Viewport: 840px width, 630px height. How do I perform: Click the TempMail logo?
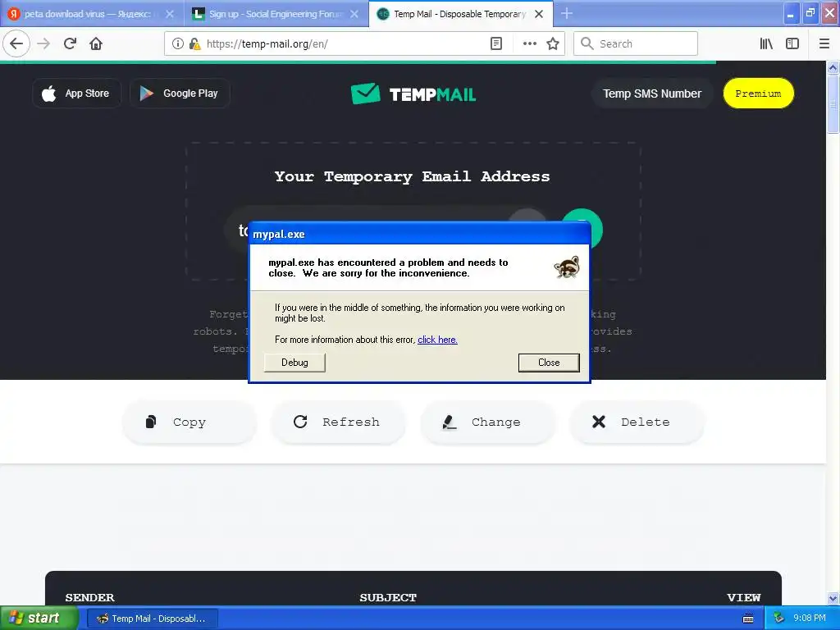pyautogui.click(x=413, y=94)
